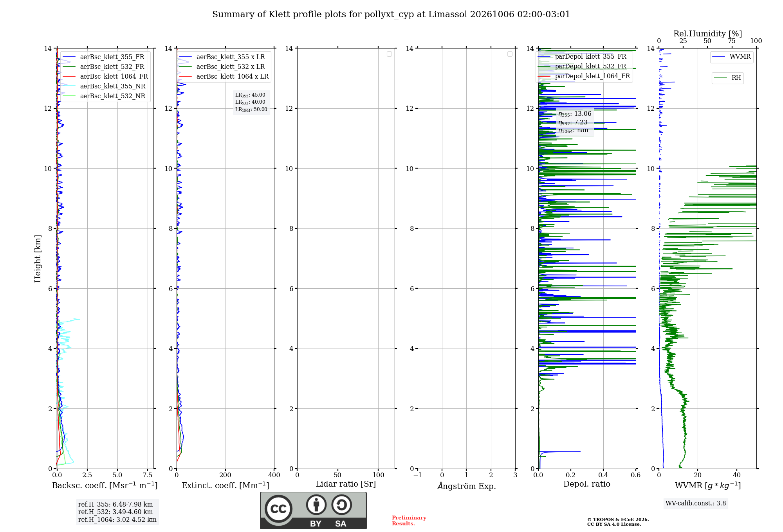
Task: Click the BY attribution person icon
Action: (316, 505)
